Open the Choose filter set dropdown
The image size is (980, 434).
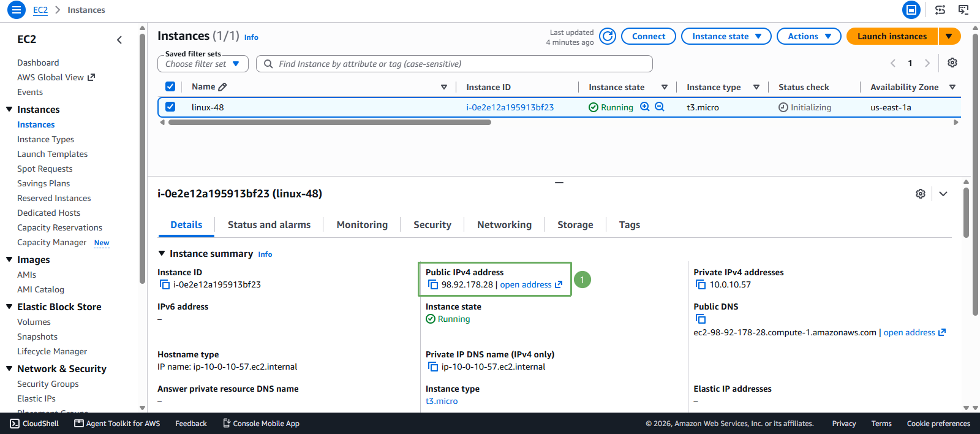click(x=203, y=64)
